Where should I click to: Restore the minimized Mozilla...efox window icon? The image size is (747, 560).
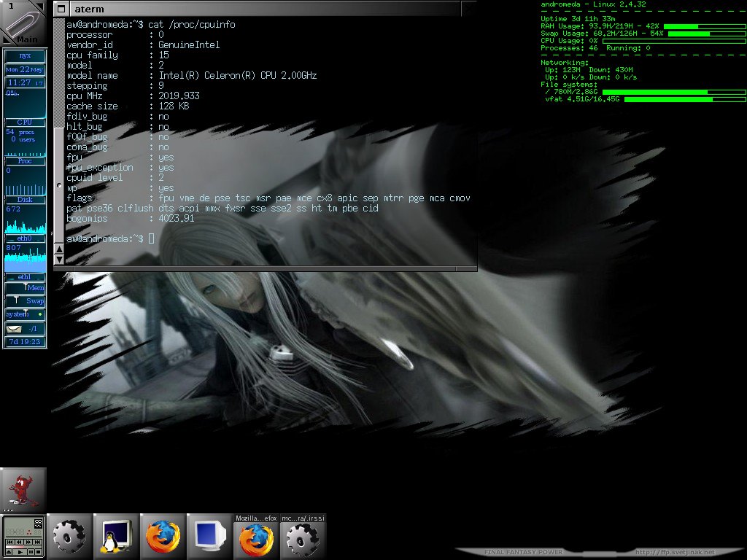pos(256,537)
